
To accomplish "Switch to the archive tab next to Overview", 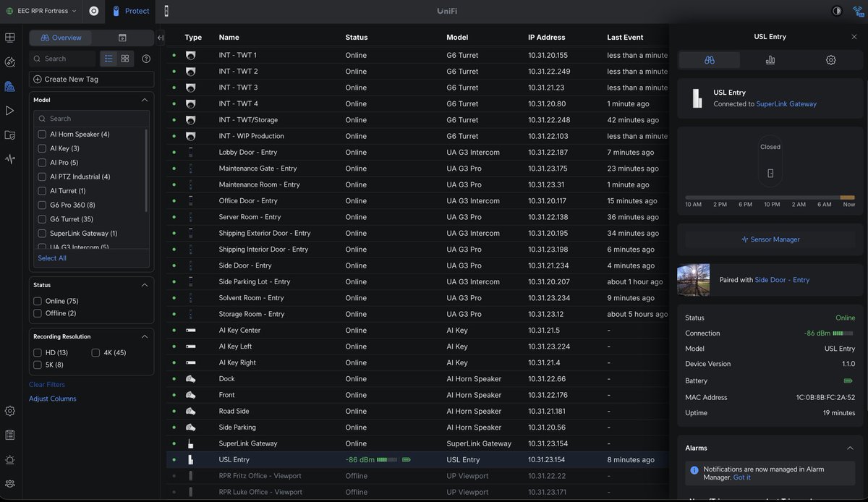I will [x=122, y=38].
